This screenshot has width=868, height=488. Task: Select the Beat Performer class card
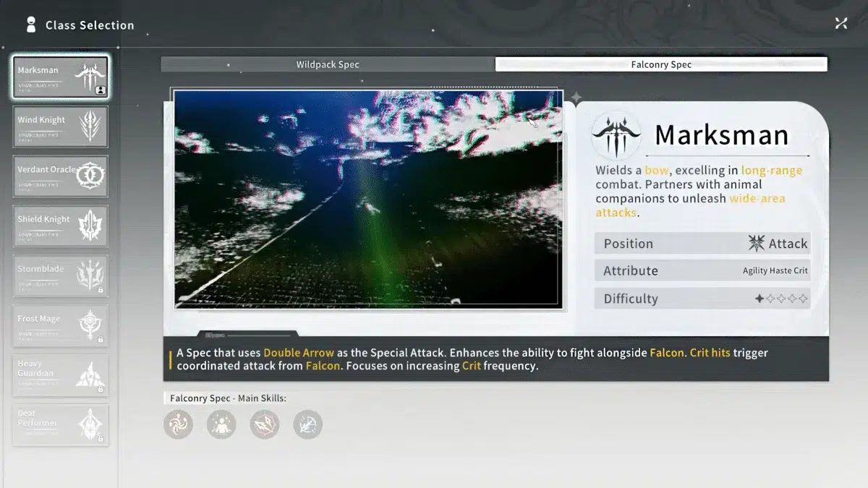click(x=61, y=424)
